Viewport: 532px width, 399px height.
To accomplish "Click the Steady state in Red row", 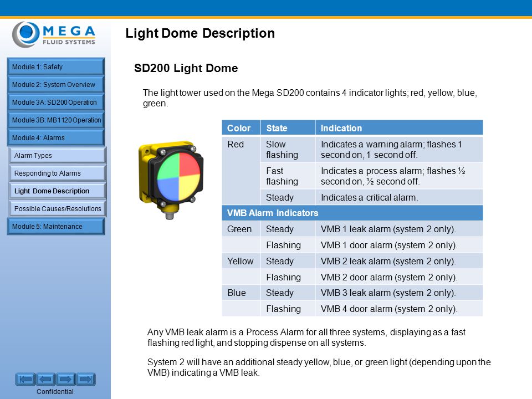I will (x=288, y=197).
